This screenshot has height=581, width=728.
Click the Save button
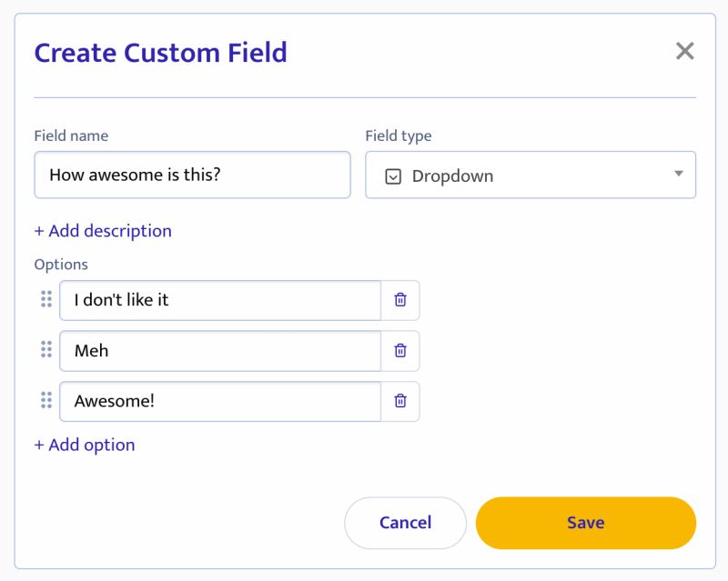point(585,523)
